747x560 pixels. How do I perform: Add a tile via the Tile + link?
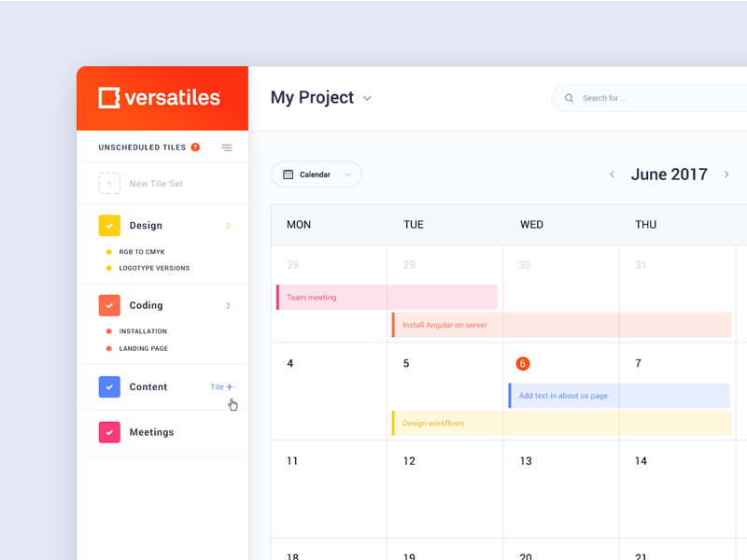(221, 386)
